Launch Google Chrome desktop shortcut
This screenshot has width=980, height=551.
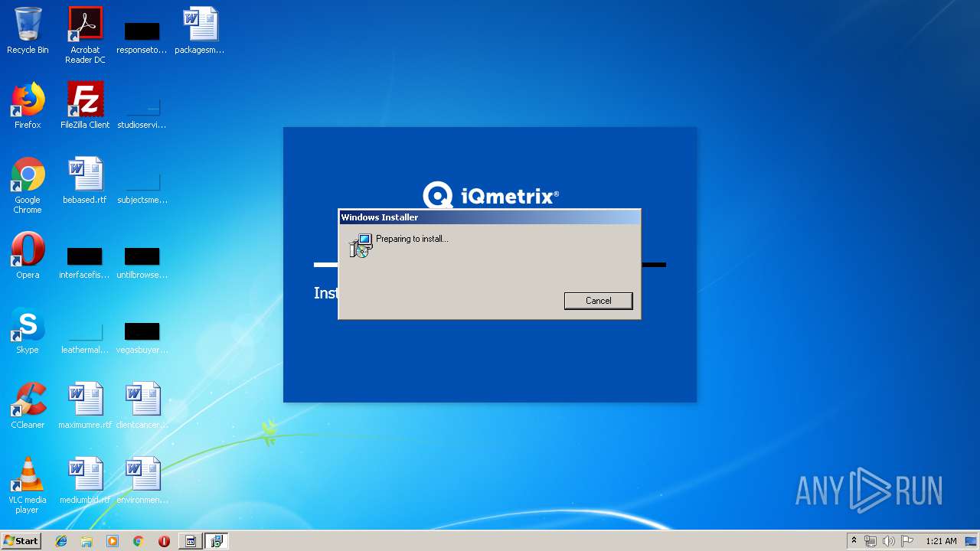(x=28, y=185)
